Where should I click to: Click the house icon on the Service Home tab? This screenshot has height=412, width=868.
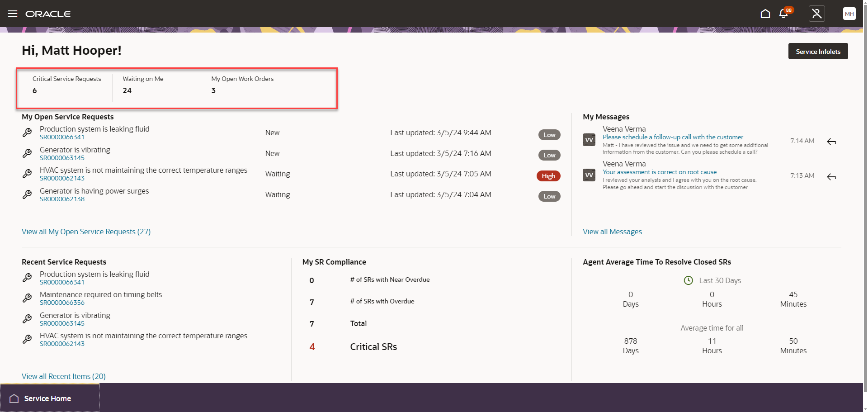pos(13,398)
